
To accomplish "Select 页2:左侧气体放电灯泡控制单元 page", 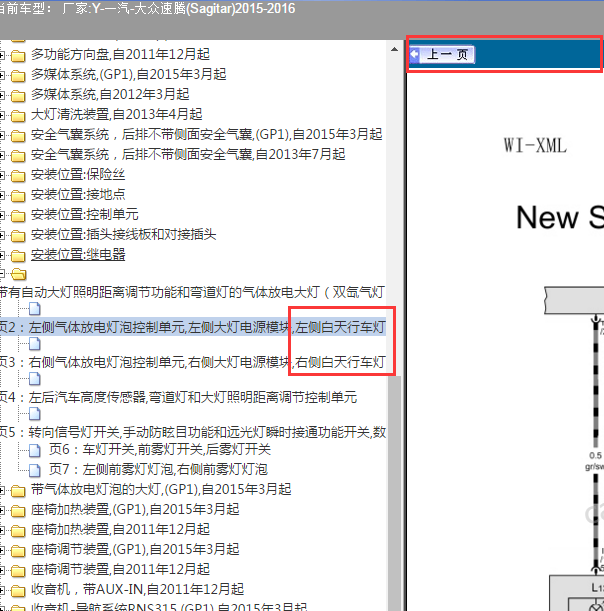I will [193, 327].
